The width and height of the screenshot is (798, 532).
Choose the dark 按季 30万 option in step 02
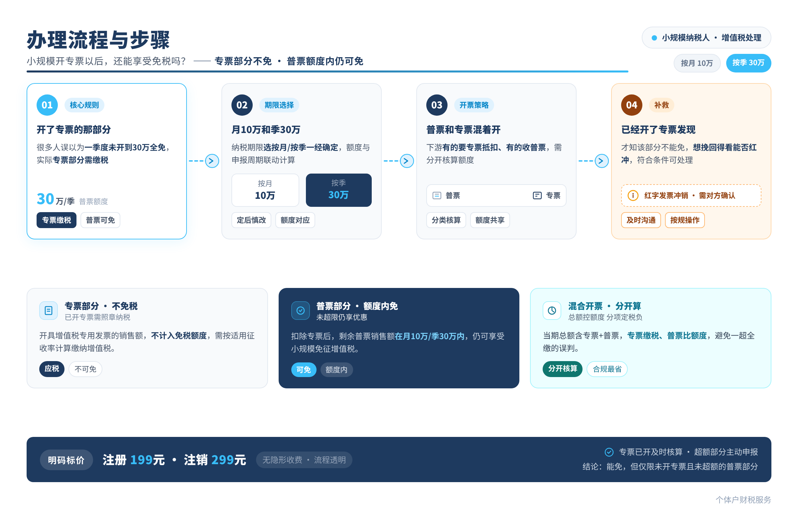click(x=338, y=190)
